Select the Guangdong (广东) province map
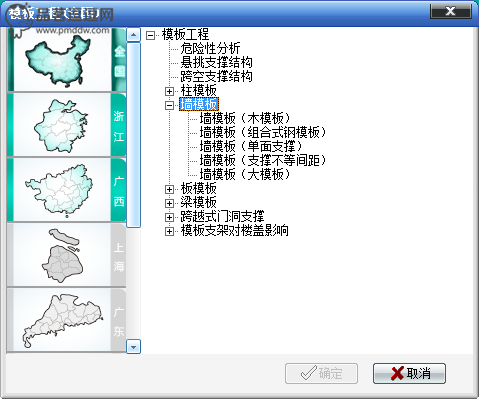The height and width of the screenshot is (399, 479). 67,320
